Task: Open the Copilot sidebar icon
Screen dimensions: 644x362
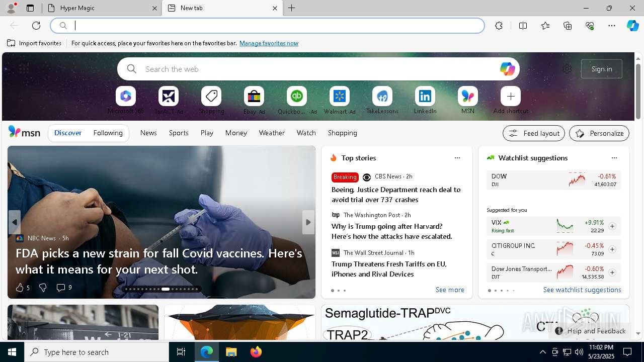Action: [x=632, y=26]
